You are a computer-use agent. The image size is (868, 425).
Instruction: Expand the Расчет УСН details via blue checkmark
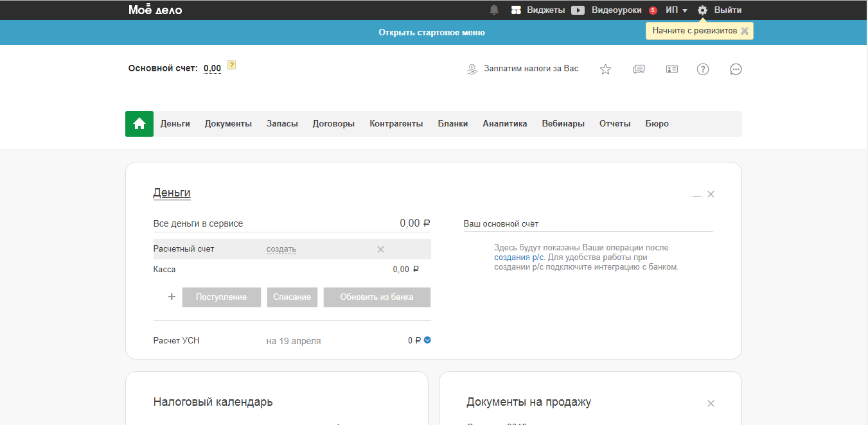[428, 340]
